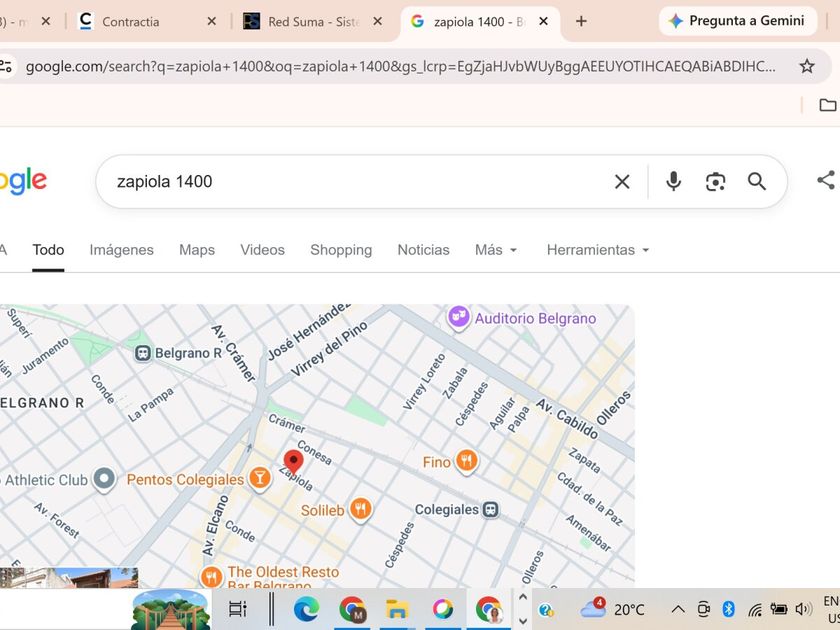Click the voice search microphone icon

tap(673, 182)
